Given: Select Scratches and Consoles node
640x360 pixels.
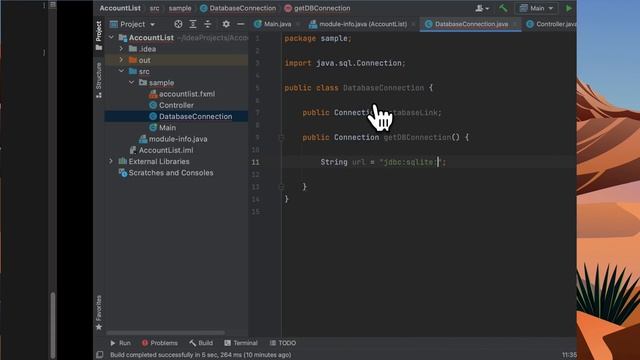Looking at the screenshot, I should (166, 173).
